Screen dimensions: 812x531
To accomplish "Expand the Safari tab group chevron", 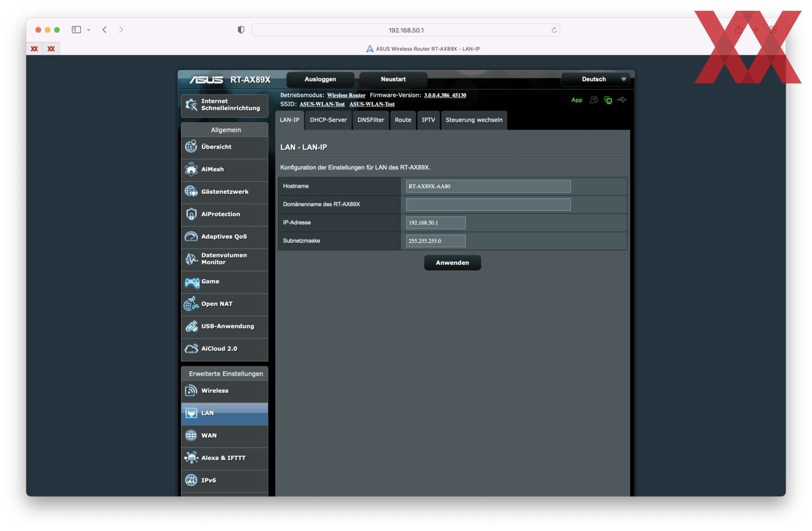I will 88,29.
